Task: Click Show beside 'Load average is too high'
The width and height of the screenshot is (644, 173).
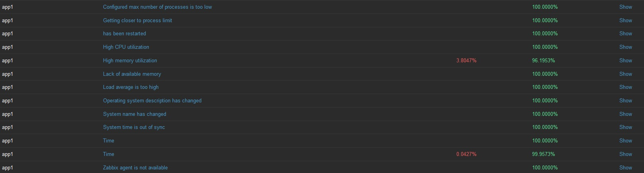Action: pos(625,87)
